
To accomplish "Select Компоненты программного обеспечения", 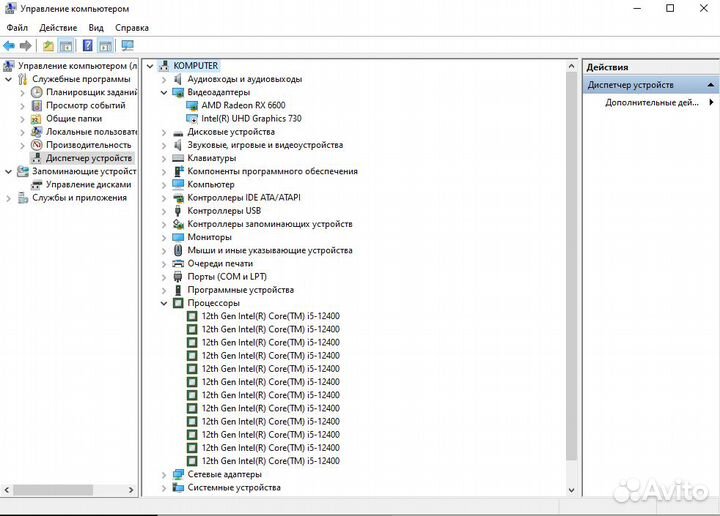I will coord(272,172).
